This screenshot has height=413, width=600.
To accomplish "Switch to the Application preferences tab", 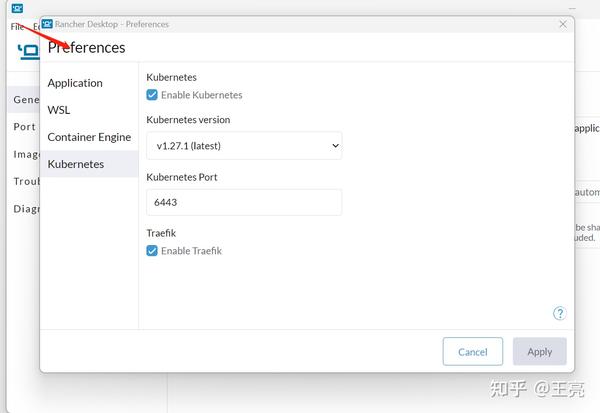I will [x=75, y=83].
